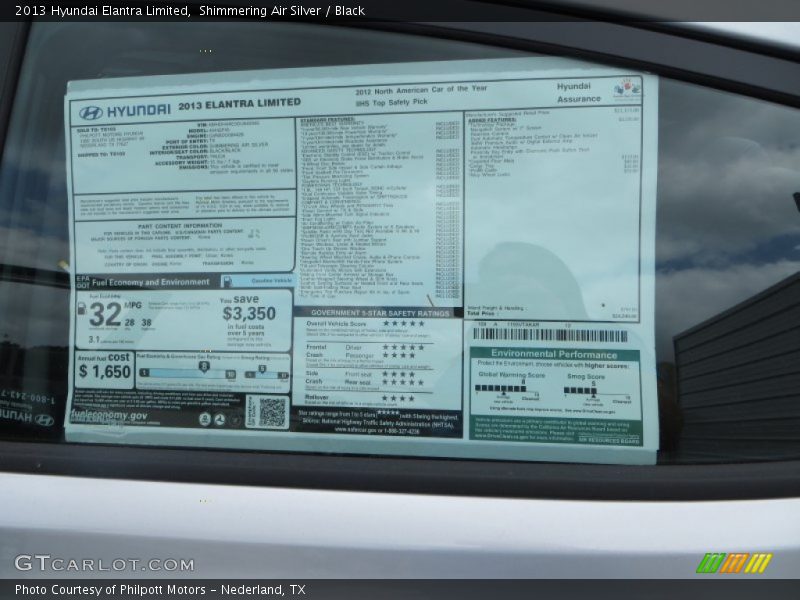The image size is (800, 600).
Task: Click the 'Photo Courtesy of Philpott Motors' caption
Action: click(x=110, y=589)
